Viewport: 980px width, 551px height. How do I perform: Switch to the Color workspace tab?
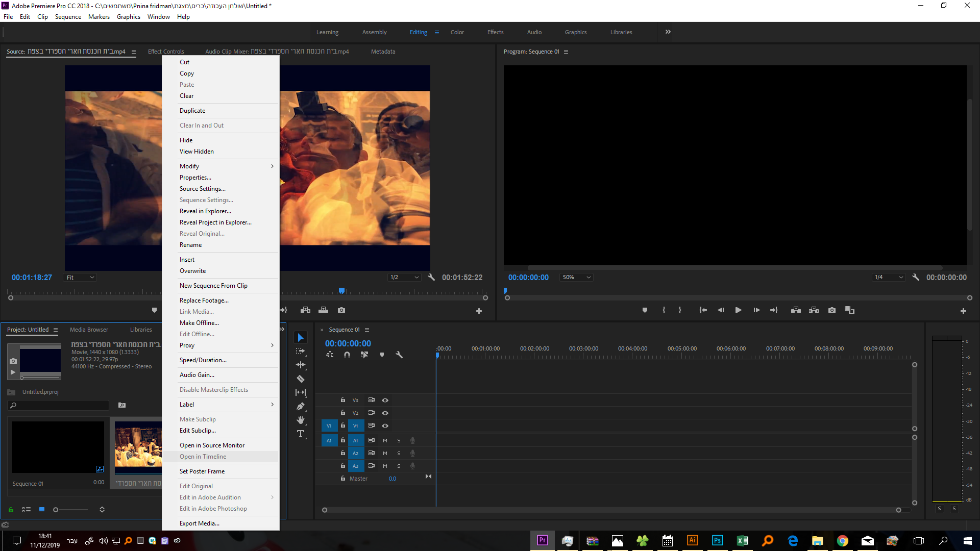click(457, 32)
